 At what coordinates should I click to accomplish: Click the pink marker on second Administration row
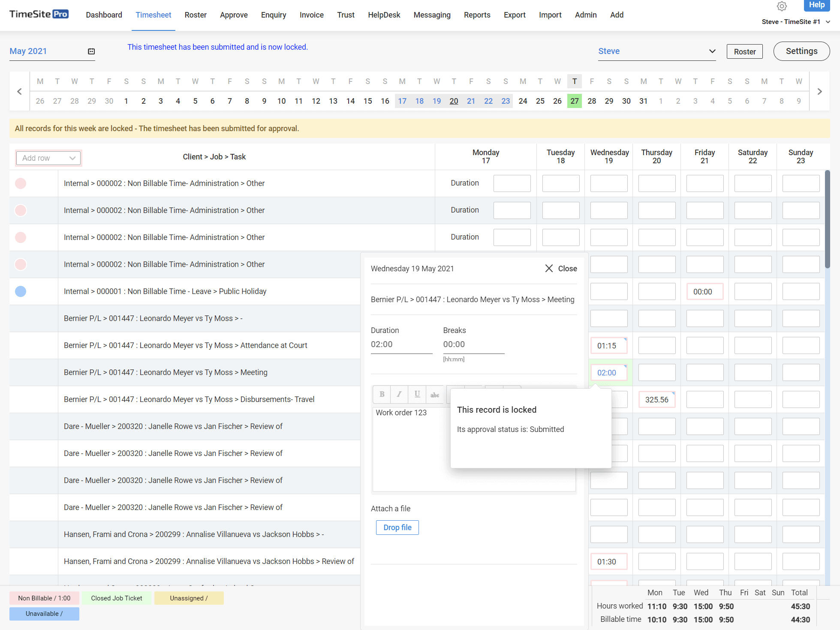[x=21, y=210]
